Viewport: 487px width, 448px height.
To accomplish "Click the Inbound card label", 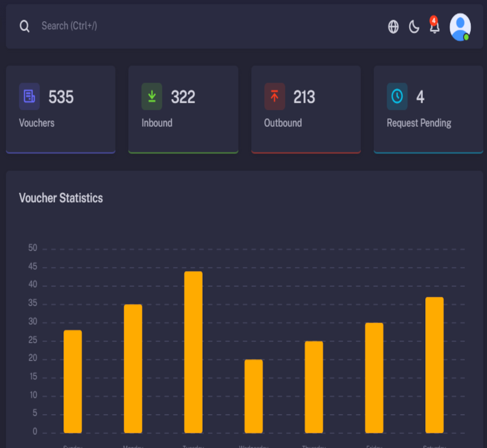I will coord(157,123).
